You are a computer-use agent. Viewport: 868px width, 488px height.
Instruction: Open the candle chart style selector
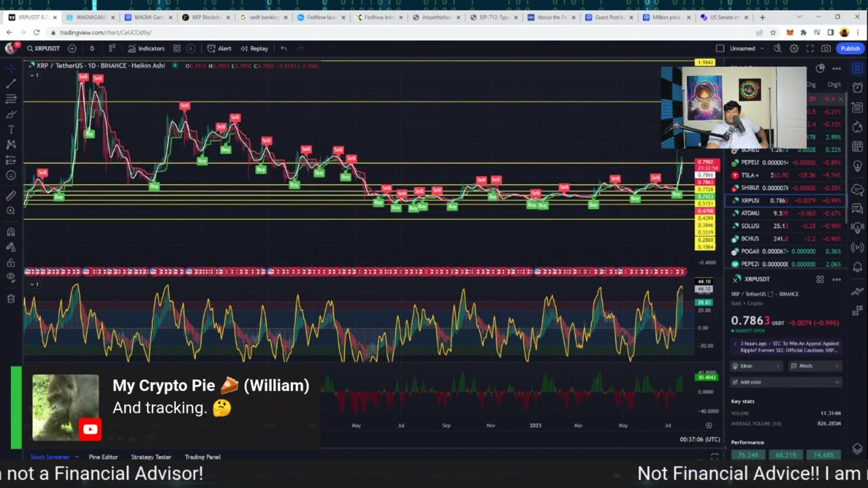pyautogui.click(x=112, y=48)
